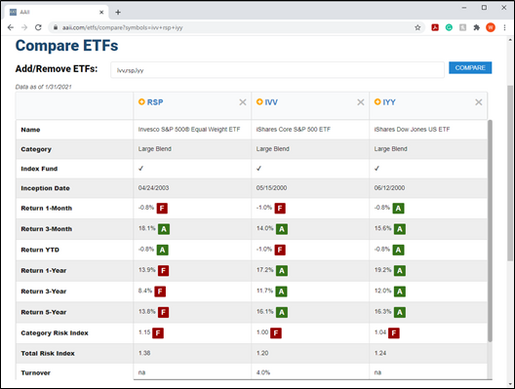
Task: Reload the page with refresh icon
Action: pos(38,27)
